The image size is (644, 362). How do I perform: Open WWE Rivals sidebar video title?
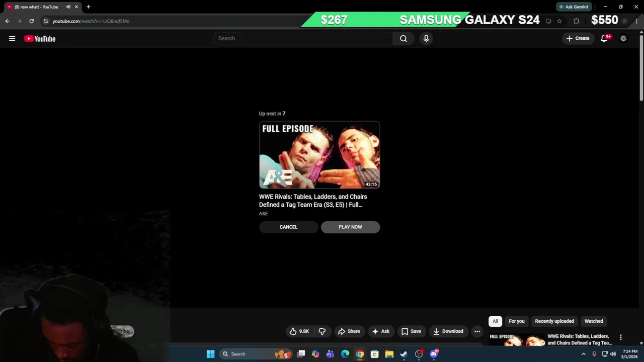580,339
